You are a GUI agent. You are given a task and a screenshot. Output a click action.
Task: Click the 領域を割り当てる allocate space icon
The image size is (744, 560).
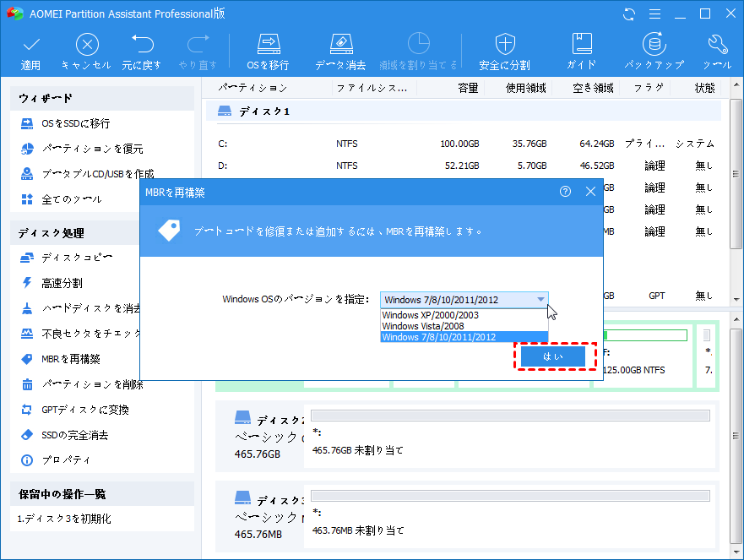point(419,44)
